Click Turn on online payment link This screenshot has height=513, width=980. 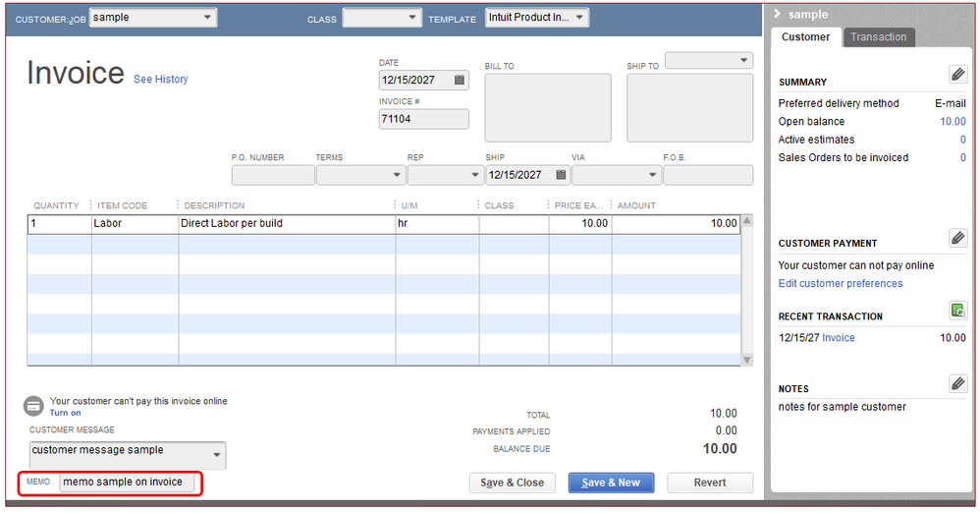65,413
